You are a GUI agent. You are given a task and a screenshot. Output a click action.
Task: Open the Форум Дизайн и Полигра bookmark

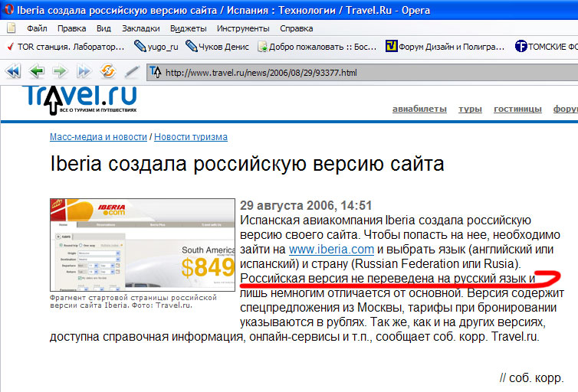coord(445,47)
